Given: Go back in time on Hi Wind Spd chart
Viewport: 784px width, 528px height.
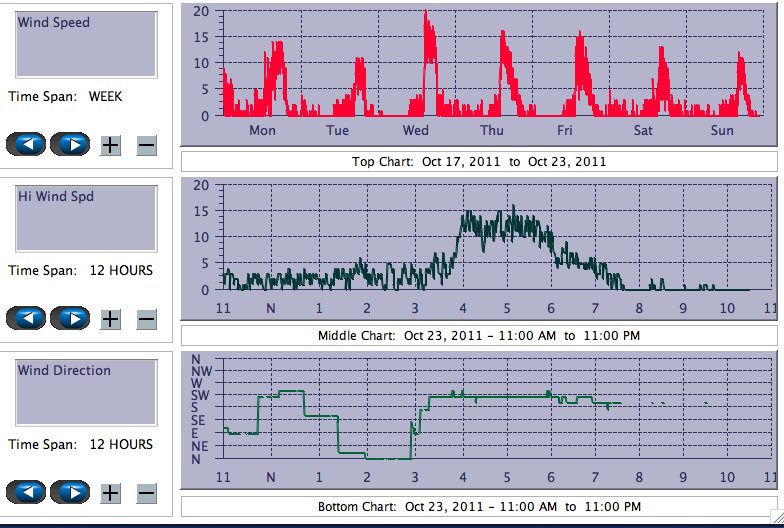Looking at the screenshot, I should point(26,318).
